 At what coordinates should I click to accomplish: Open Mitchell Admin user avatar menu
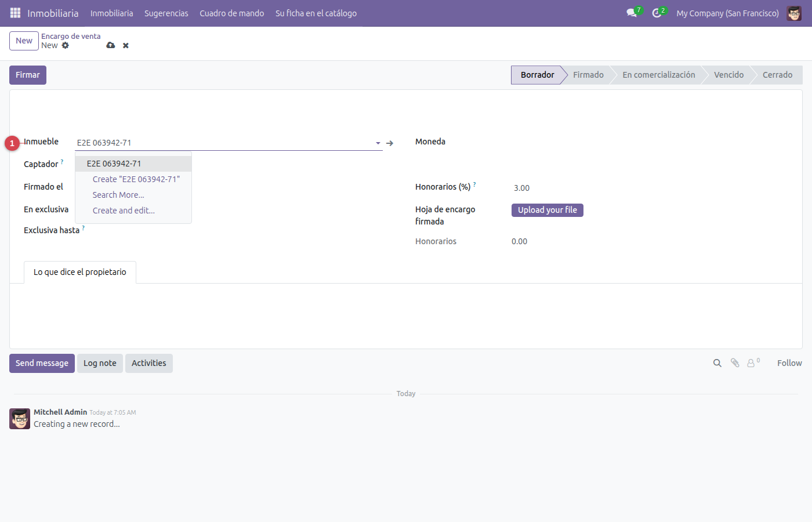click(x=794, y=13)
